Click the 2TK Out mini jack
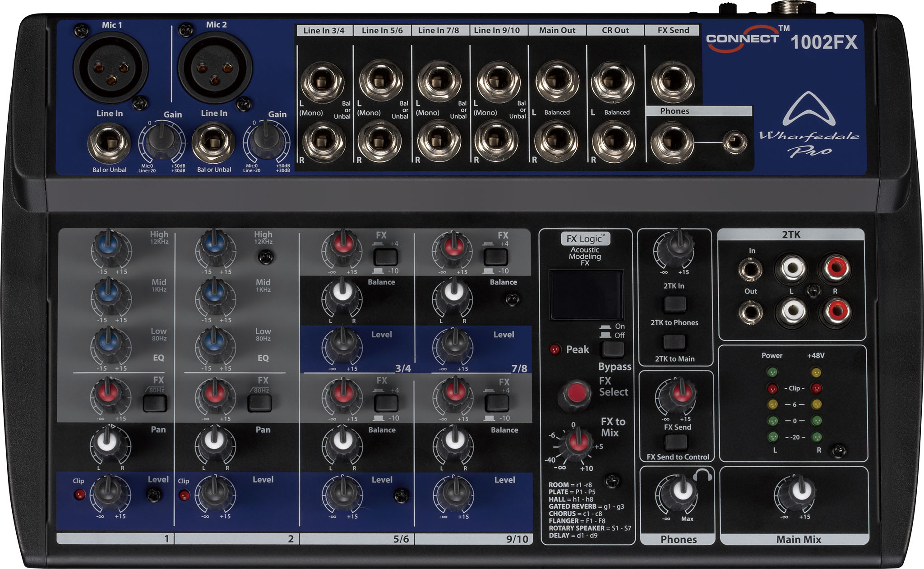The width and height of the screenshot is (924, 569). [x=750, y=312]
